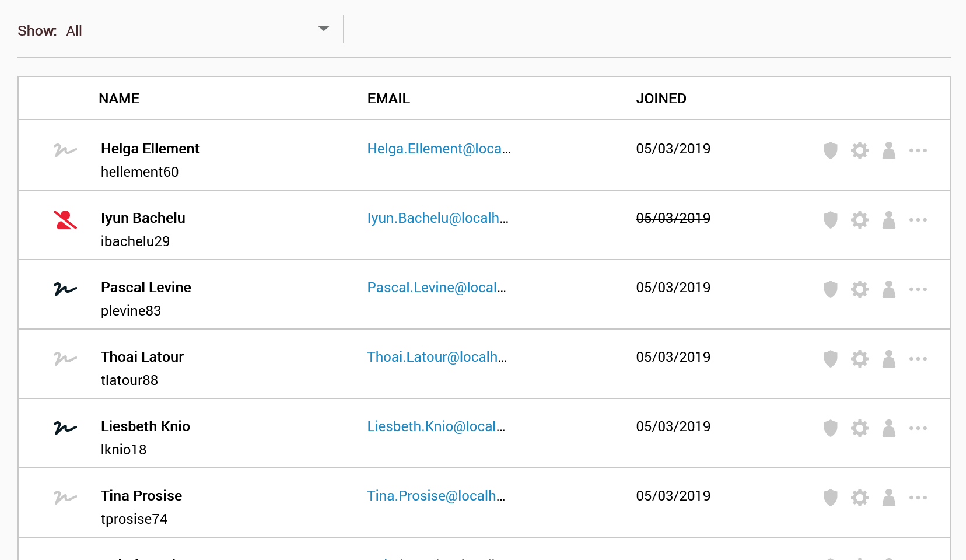This screenshot has width=966, height=560.
Task: Click the shield icon for Helga Ellement
Action: coord(831,150)
